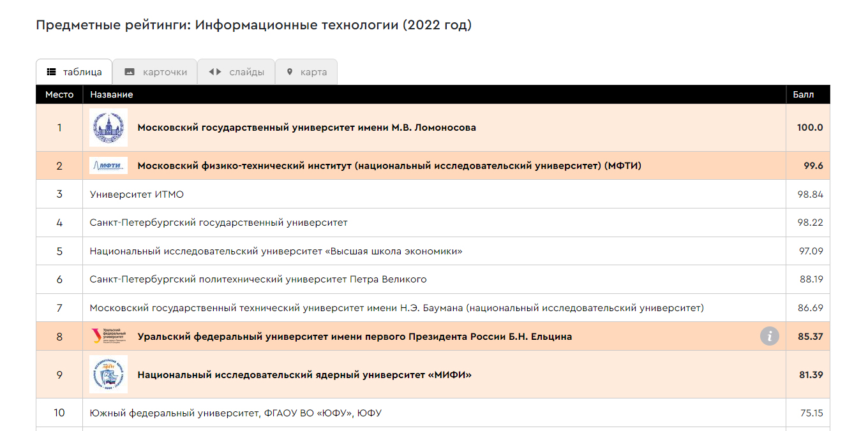Open the Университет ИТМО entry

pyautogui.click(x=137, y=194)
